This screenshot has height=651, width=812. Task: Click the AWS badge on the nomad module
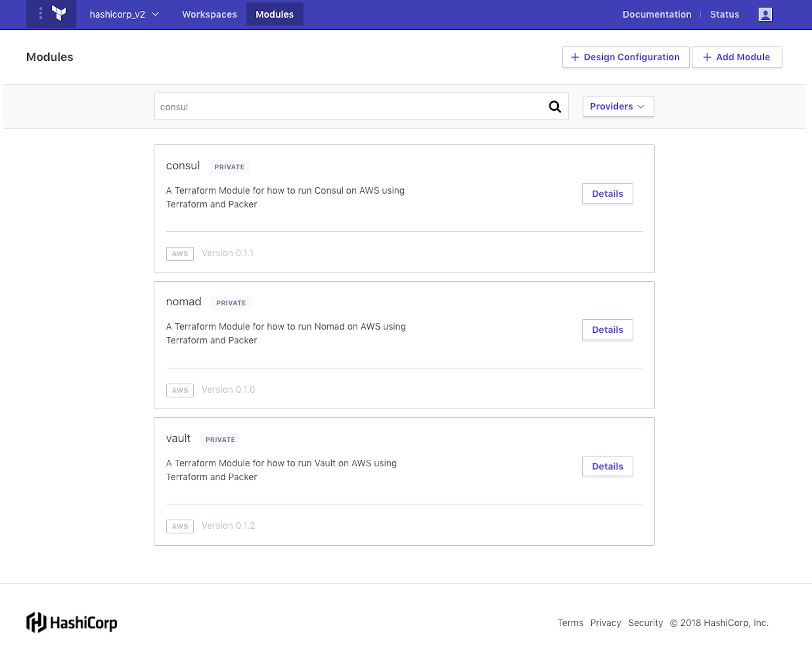pyautogui.click(x=180, y=390)
